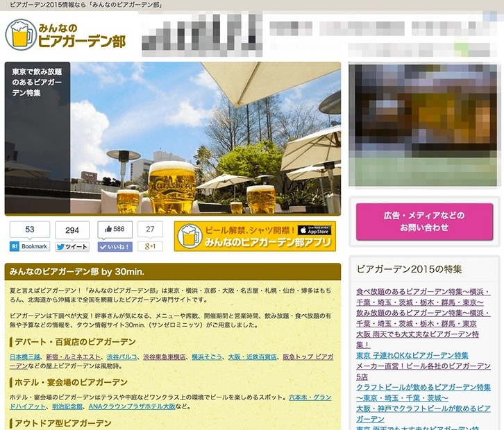Image resolution: width=504 pixels, height=430 pixels.
Task: Click the ホテル・宴会場のビアガーデン heading
Action: click(71, 382)
